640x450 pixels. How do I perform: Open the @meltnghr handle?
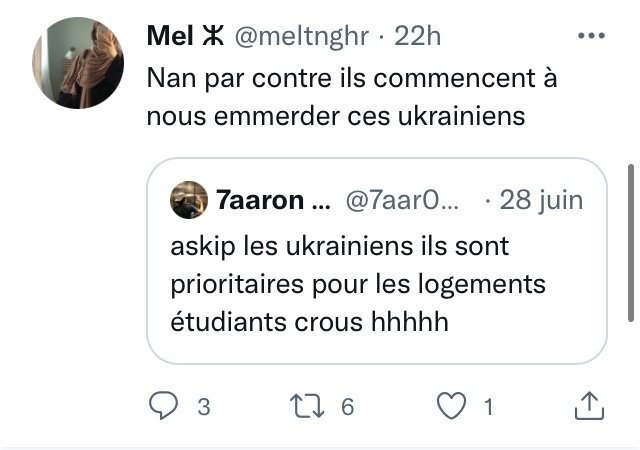point(302,37)
